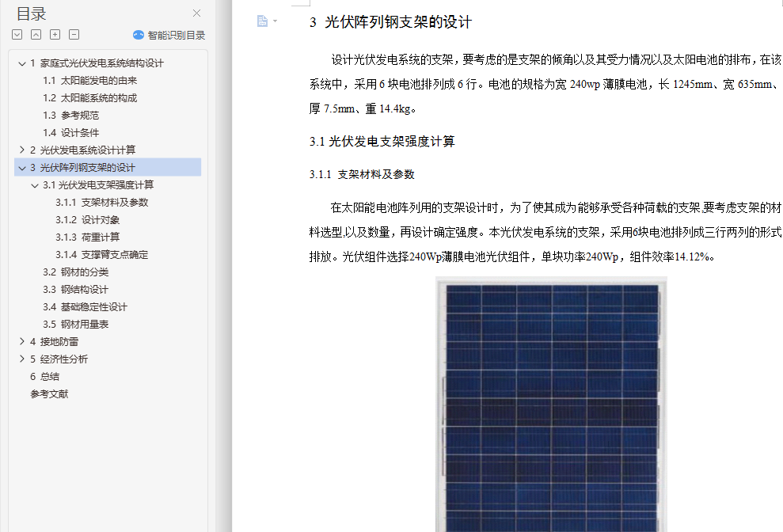
Task: Collapse chapter 1 家庭式光伏发电系统结构设计
Action: (22, 63)
